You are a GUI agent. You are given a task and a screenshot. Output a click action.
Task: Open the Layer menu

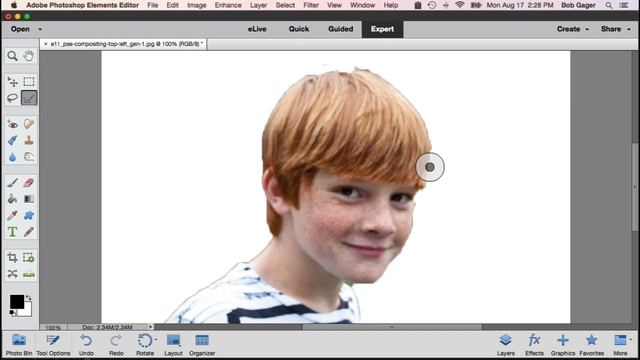tap(258, 5)
